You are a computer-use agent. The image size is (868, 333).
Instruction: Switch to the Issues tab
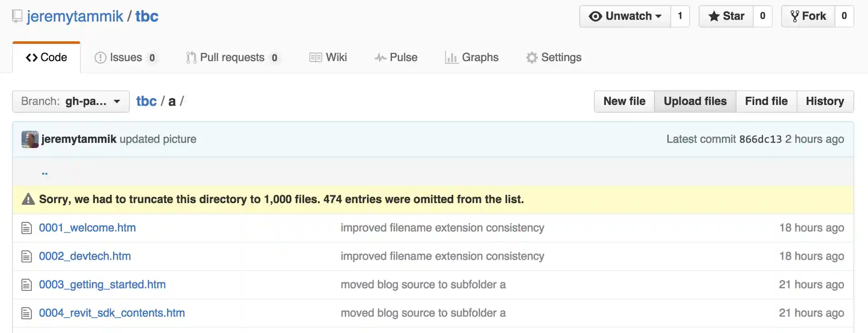click(125, 57)
